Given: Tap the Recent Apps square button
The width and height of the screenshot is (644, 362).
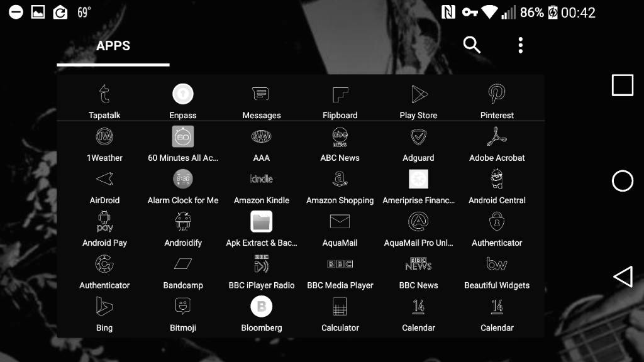Looking at the screenshot, I should click(622, 85).
